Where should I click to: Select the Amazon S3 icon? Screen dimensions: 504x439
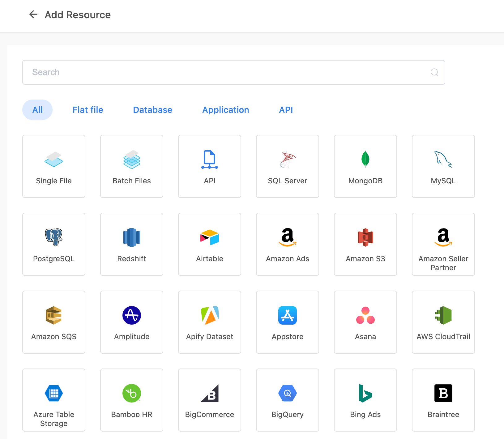pyautogui.click(x=365, y=237)
